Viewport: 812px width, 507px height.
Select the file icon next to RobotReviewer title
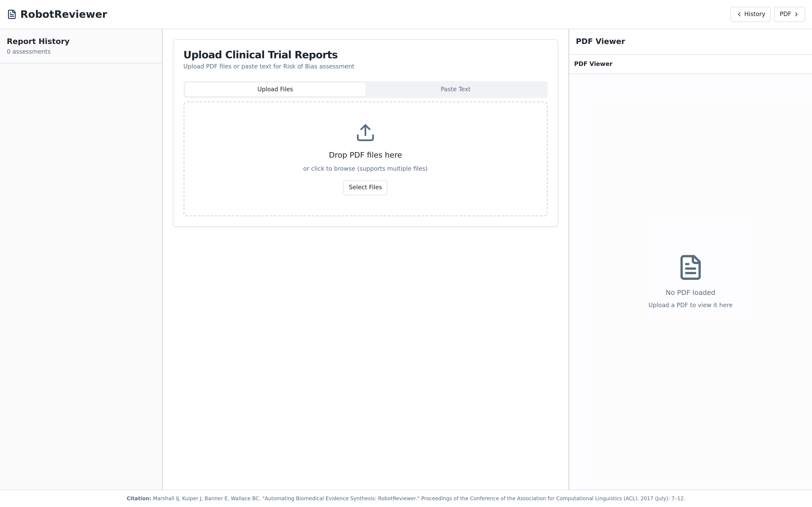point(12,14)
